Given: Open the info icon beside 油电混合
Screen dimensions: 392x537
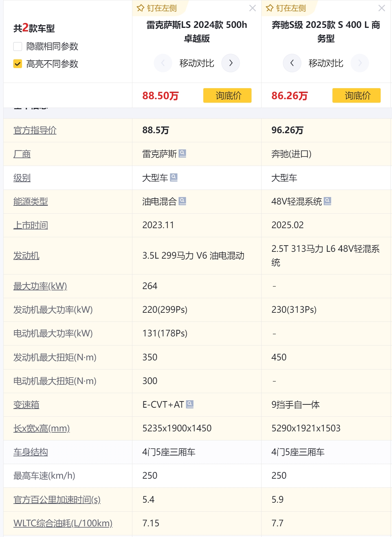Looking at the screenshot, I should tap(183, 201).
